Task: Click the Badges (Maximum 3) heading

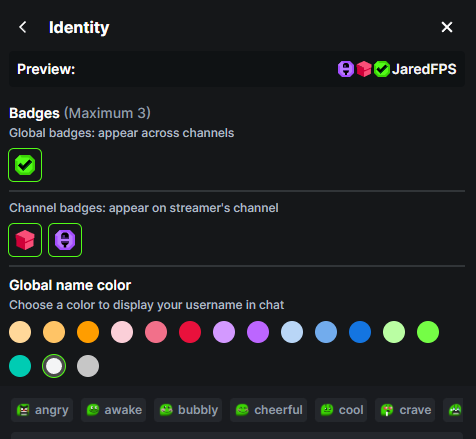Action: (x=80, y=113)
